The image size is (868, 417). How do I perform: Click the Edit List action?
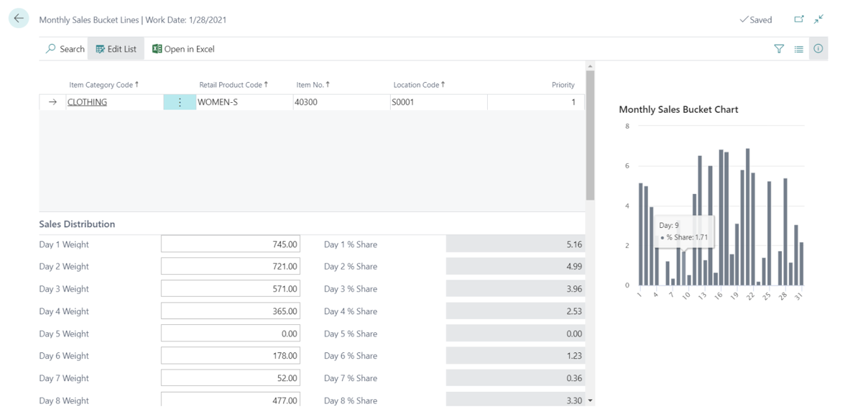click(116, 49)
